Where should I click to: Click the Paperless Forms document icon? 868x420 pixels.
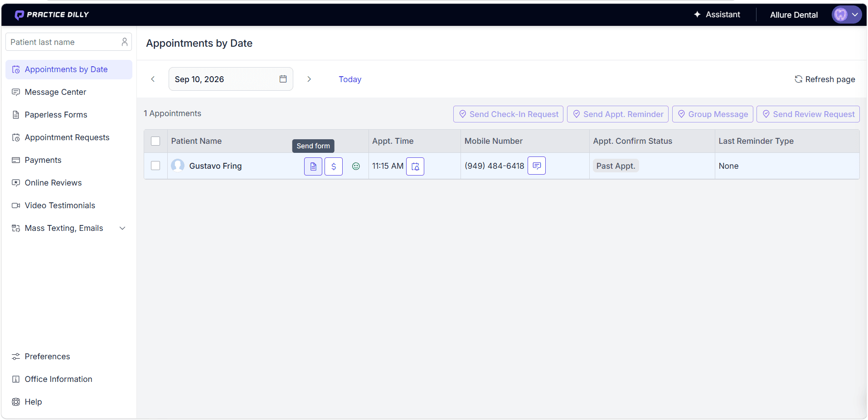pyautogui.click(x=16, y=115)
